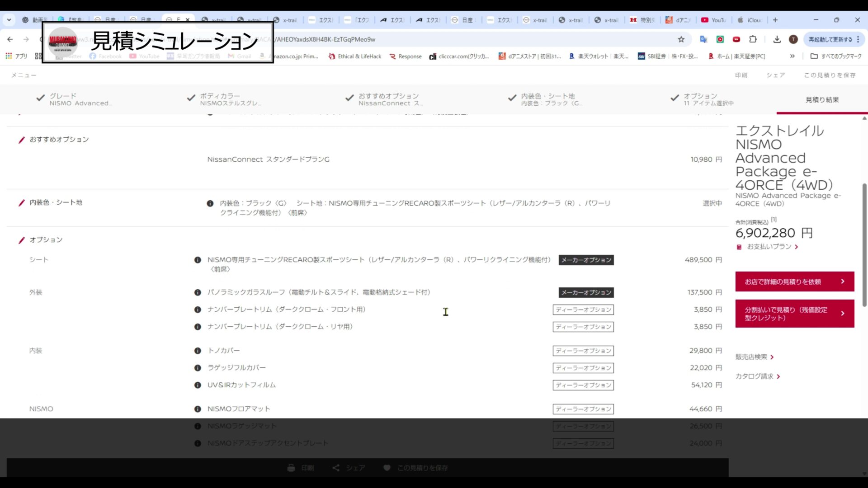Screen dimensions: 868x488
Task: Go to the 内装色・シート地 step in the progress bar
Action: pos(546,99)
